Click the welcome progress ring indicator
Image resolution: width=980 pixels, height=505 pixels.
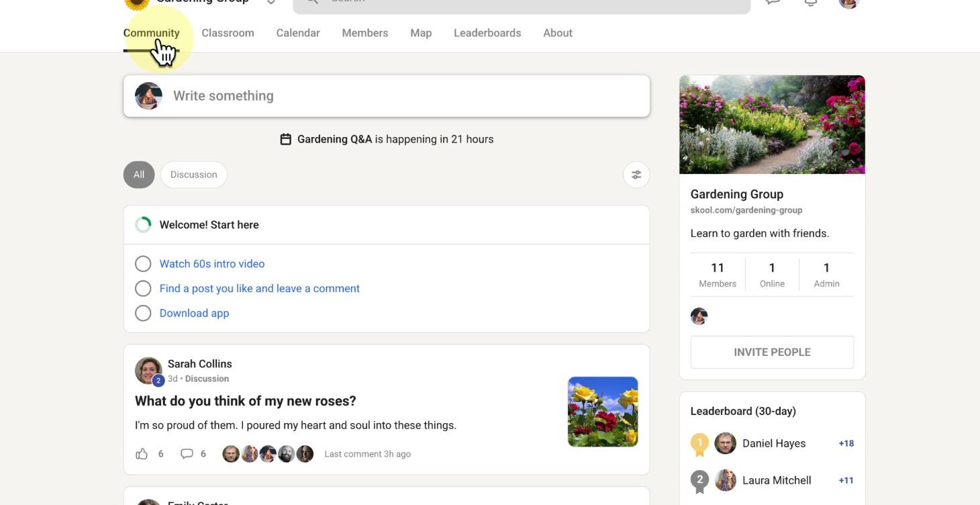(143, 225)
